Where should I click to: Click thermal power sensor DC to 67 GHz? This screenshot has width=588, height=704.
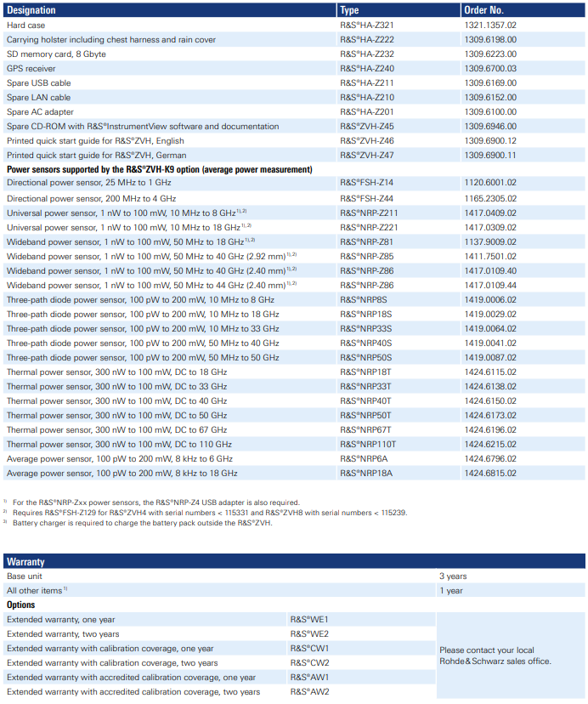[116, 429]
